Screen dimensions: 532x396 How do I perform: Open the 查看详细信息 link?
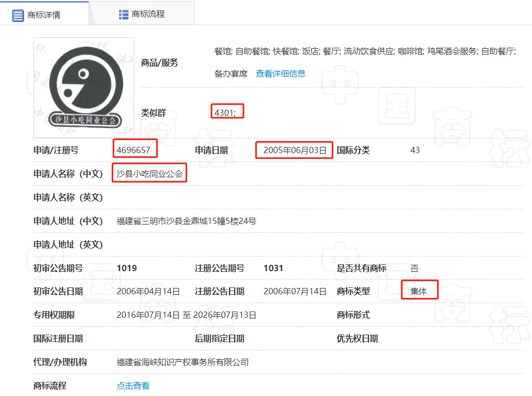tap(280, 74)
